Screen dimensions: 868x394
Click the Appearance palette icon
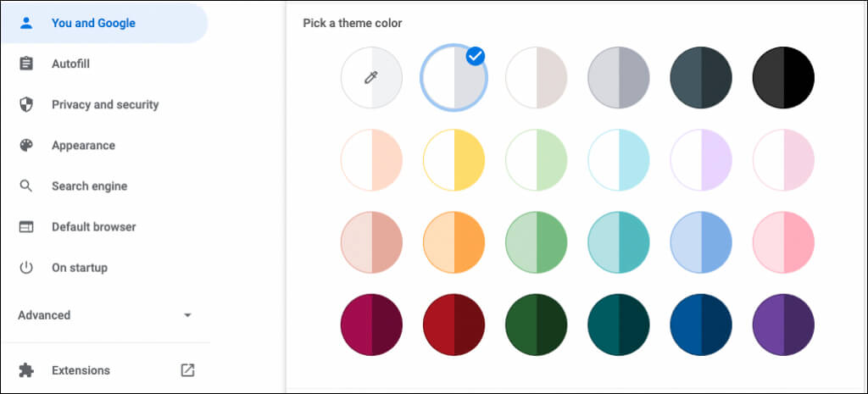click(x=26, y=145)
